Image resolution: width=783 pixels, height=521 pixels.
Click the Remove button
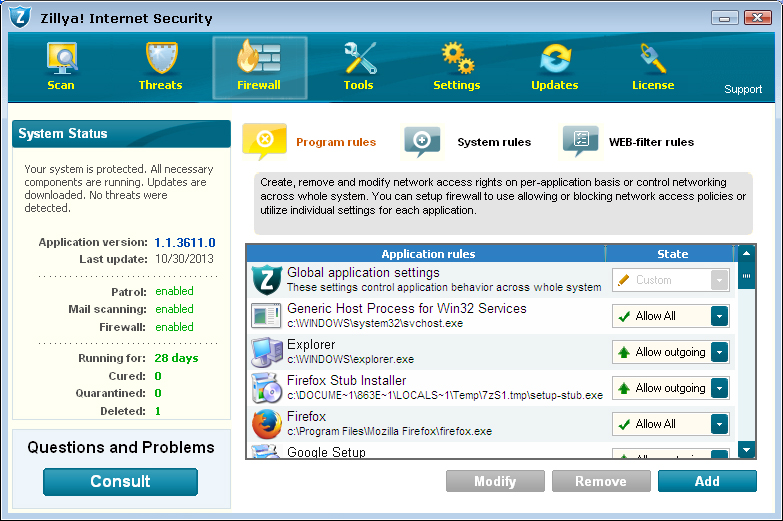click(601, 481)
